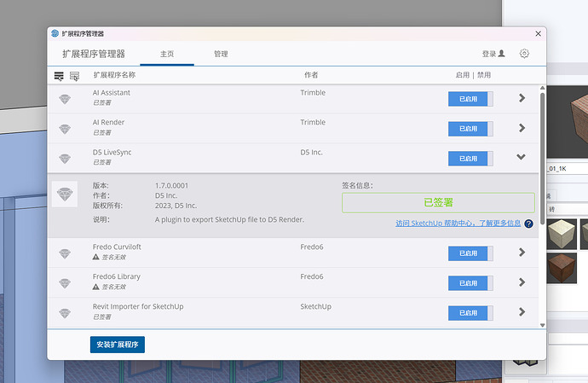Select the Fredo6 Library extension name
Image resolution: width=588 pixels, height=383 pixels.
[116, 276]
